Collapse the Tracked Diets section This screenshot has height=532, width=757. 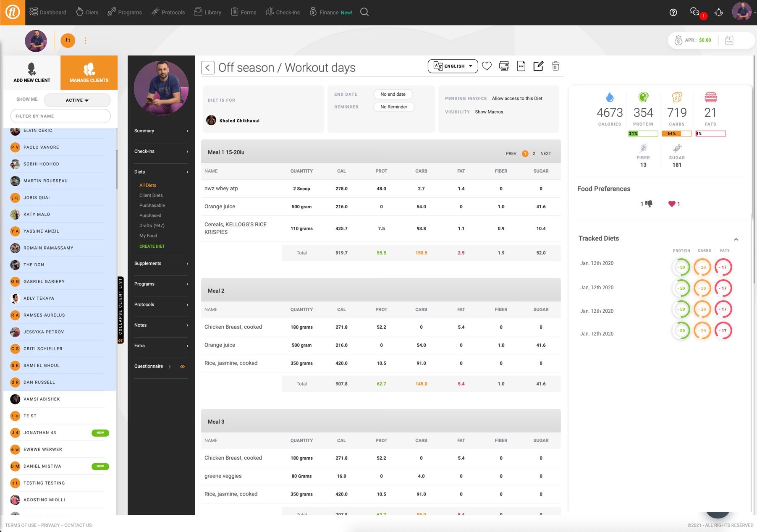(736, 239)
